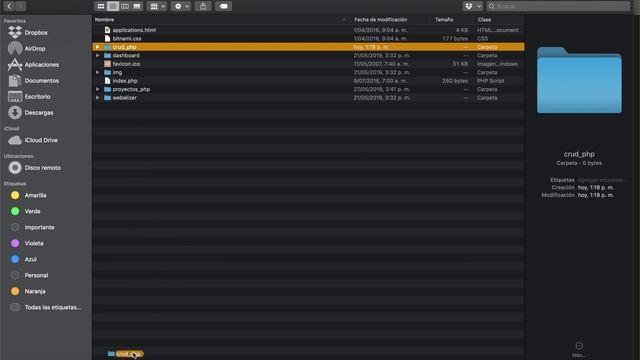
Task: Switch to column view
Action: tap(125, 6)
